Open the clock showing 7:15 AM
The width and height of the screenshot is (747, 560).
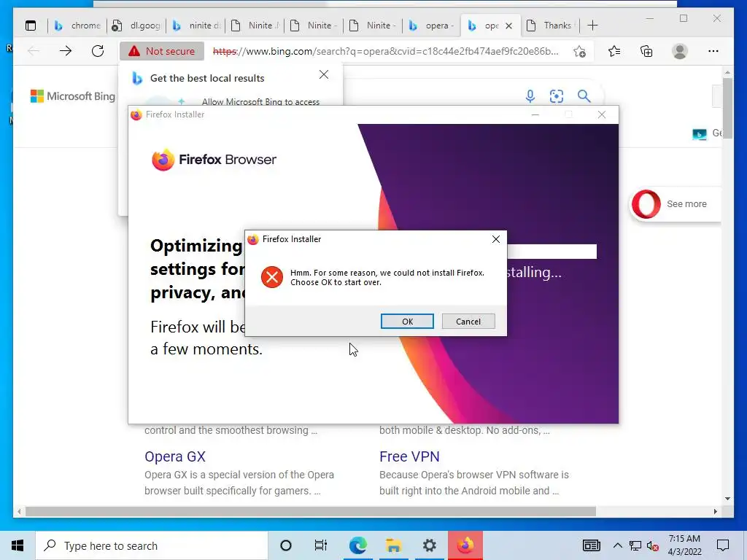[684, 545]
